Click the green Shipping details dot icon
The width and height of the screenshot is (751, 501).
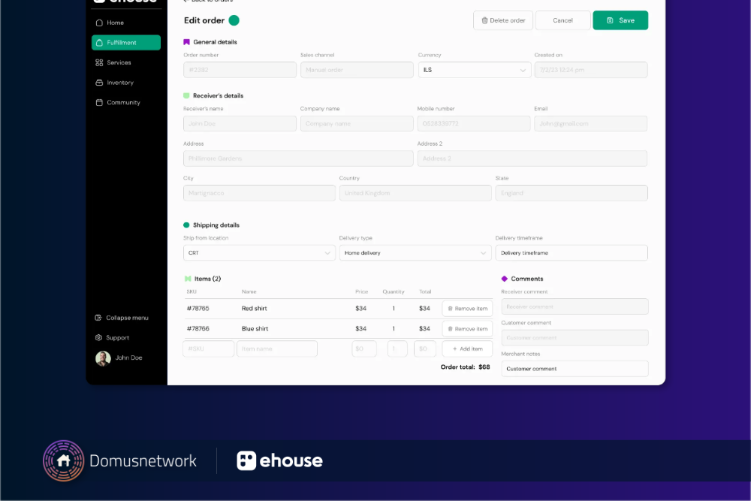click(x=186, y=225)
